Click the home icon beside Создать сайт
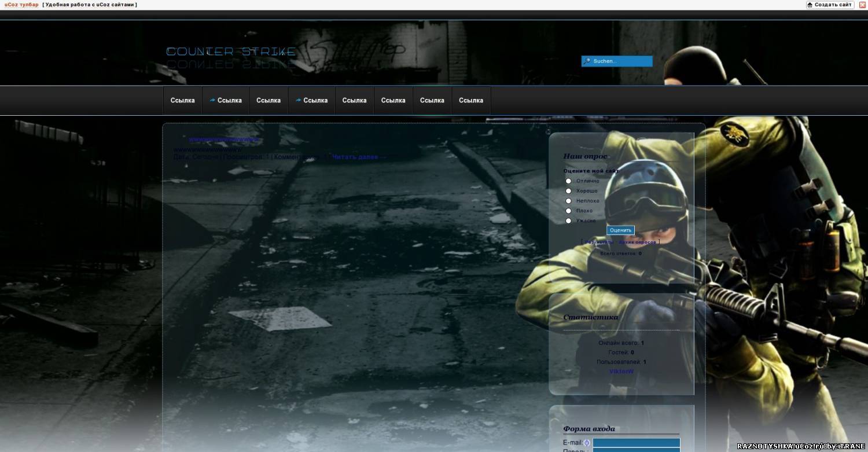Viewport: 868px width, 452px height. point(810,5)
